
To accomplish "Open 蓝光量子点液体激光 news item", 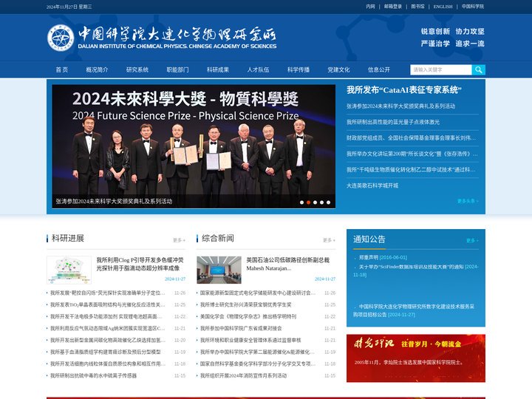I will tap(393, 122).
